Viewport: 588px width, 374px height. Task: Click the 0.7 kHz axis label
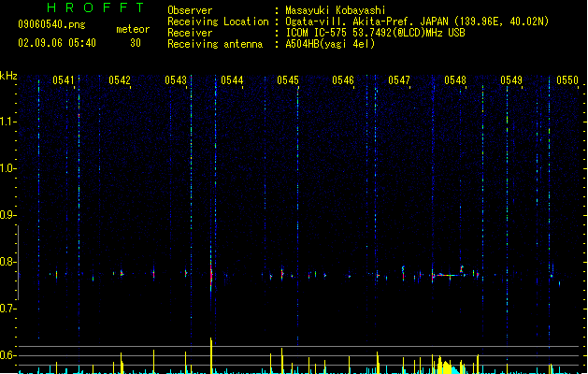point(7,309)
